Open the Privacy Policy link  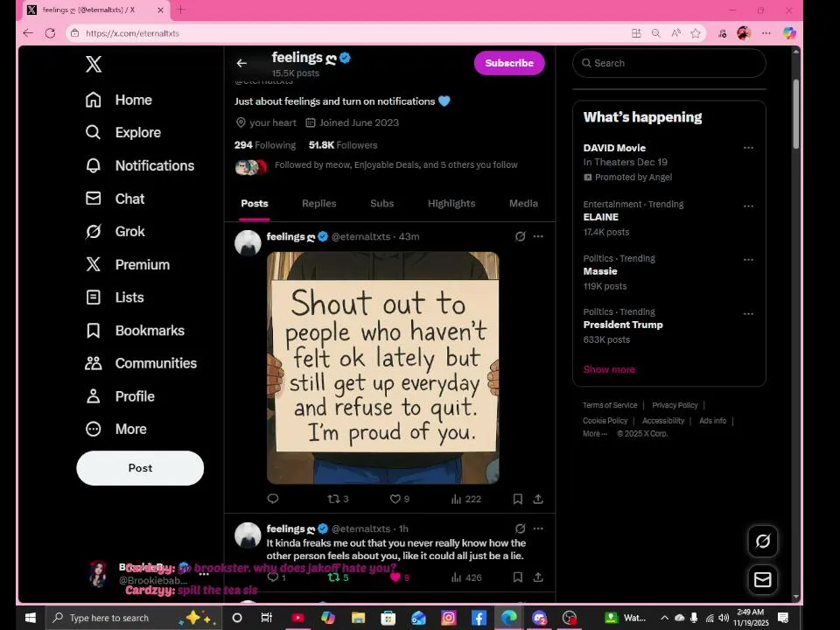tap(675, 405)
